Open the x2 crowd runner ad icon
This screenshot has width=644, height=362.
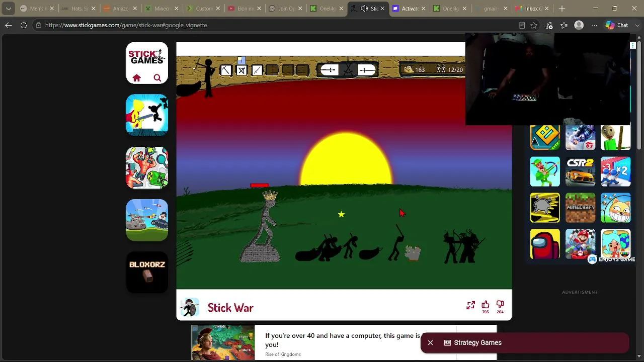tap(616, 171)
